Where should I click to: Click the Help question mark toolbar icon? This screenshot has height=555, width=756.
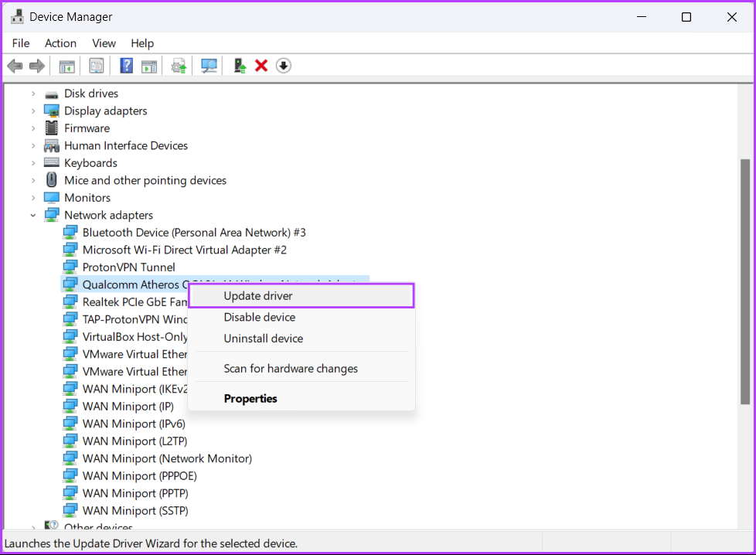[126, 66]
